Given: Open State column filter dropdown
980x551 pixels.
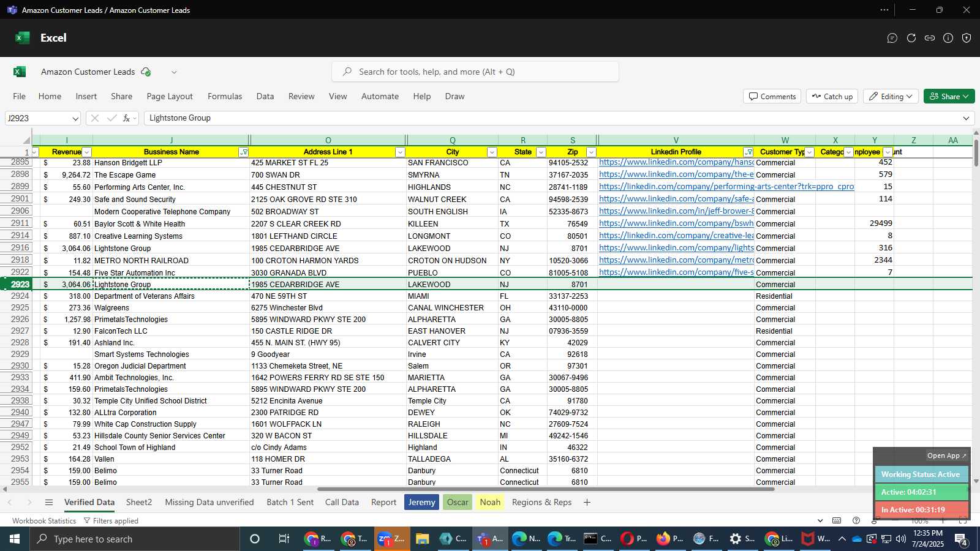Looking at the screenshot, I should coord(540,152).
